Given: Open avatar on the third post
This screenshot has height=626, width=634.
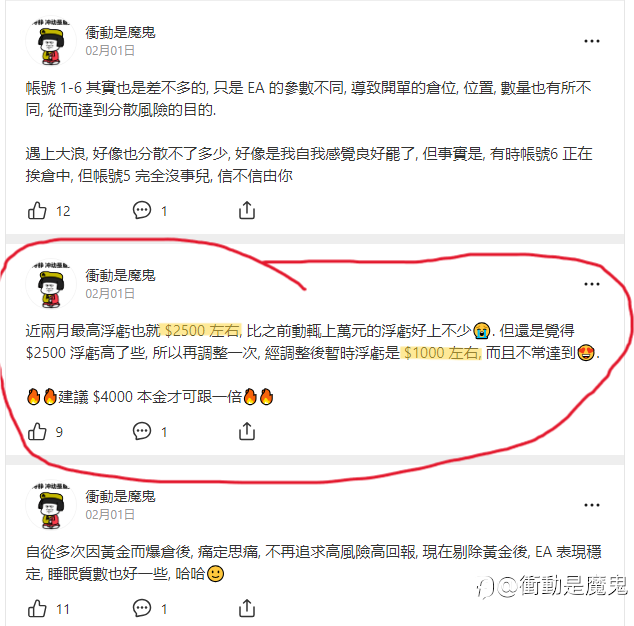Looking at the screenshot, I should pos(51,505).
